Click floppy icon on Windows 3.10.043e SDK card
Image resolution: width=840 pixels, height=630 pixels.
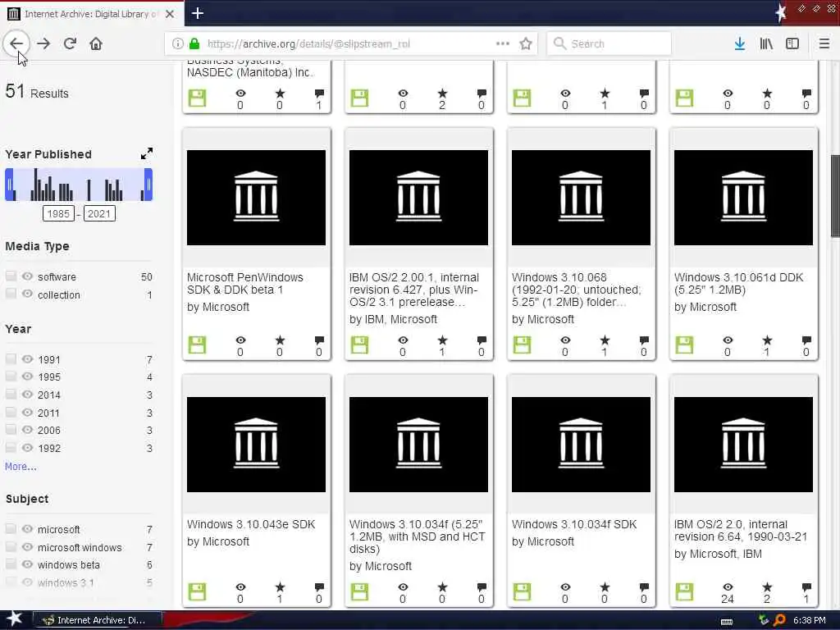click(197, 592)
